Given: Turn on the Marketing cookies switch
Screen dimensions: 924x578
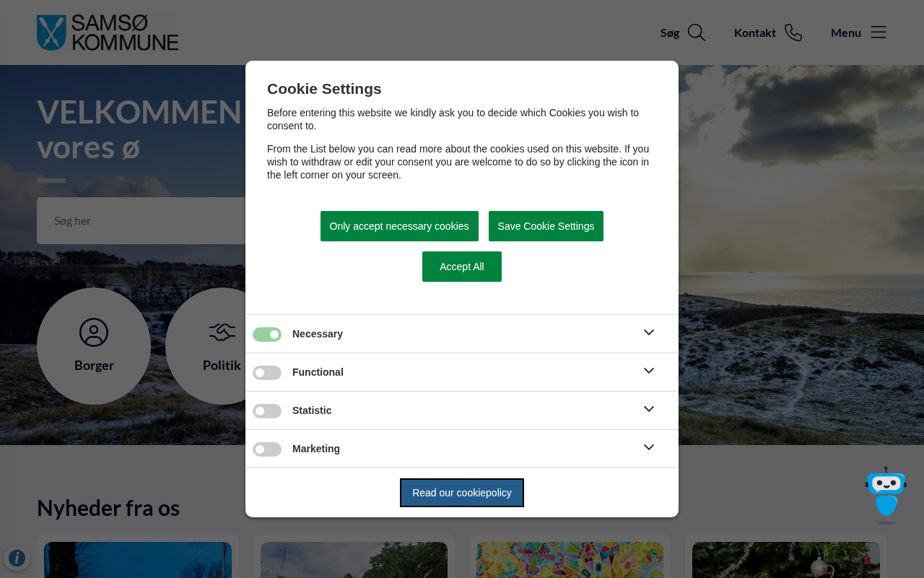Looking at the screenshot, I should point(267,449).
